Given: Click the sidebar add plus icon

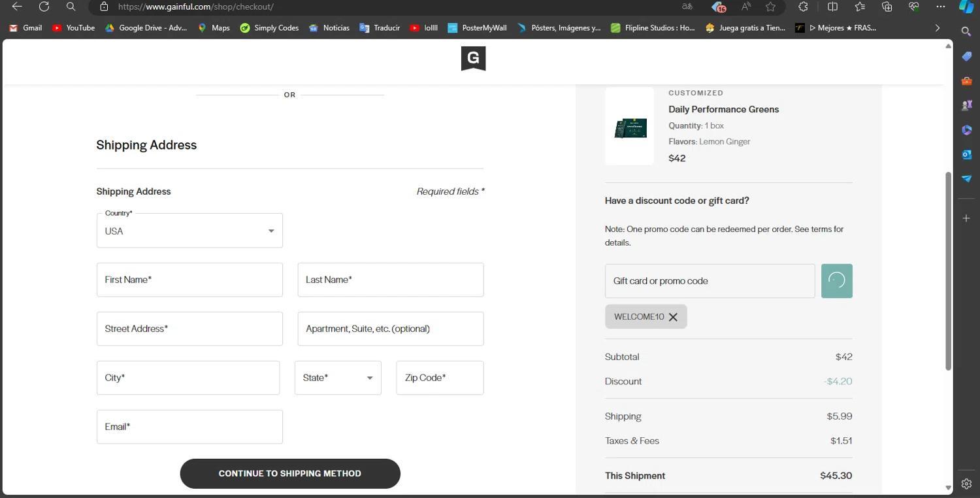Looking at the screenshot, I should point(966,218).
